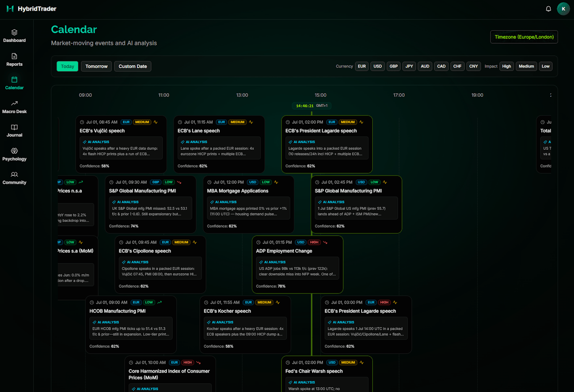Image resolution: width=574 pixels, height=392 pixels.
Task: Click the Core Harmonized Index of Consumer Prices title
Action: coord(169,374)
